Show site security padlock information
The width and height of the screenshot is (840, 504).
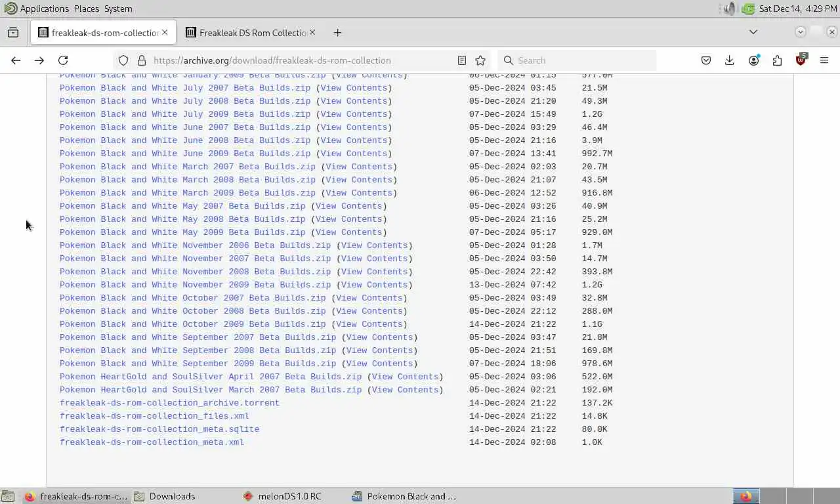[x=141, y=60]
